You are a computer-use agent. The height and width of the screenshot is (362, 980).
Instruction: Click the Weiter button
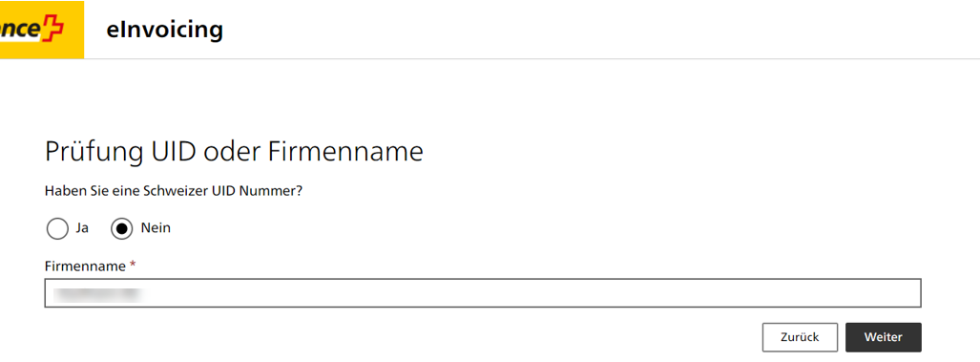tap(883, 337)
